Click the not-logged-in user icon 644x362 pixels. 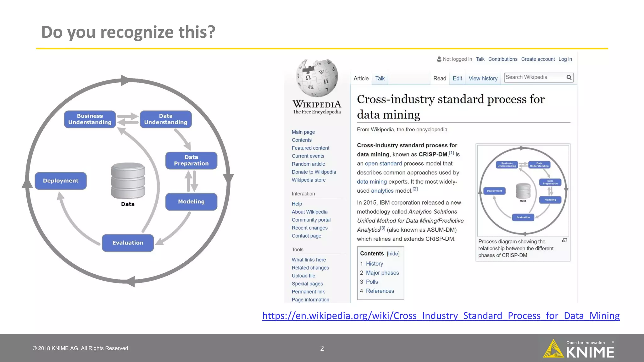coord(439,59)
